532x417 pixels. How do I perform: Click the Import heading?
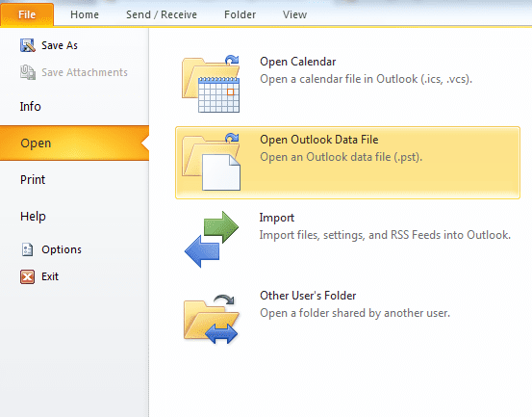point(277,218)
